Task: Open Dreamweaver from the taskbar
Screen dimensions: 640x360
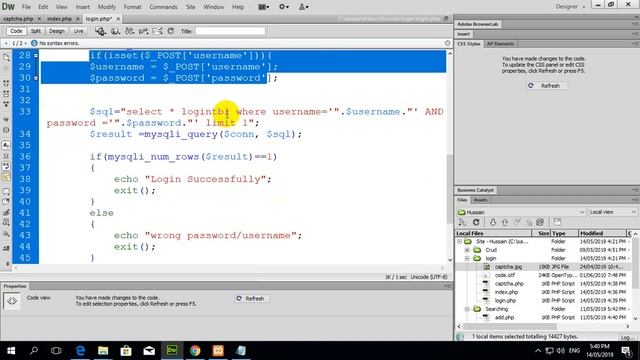Action: point(172,350)
